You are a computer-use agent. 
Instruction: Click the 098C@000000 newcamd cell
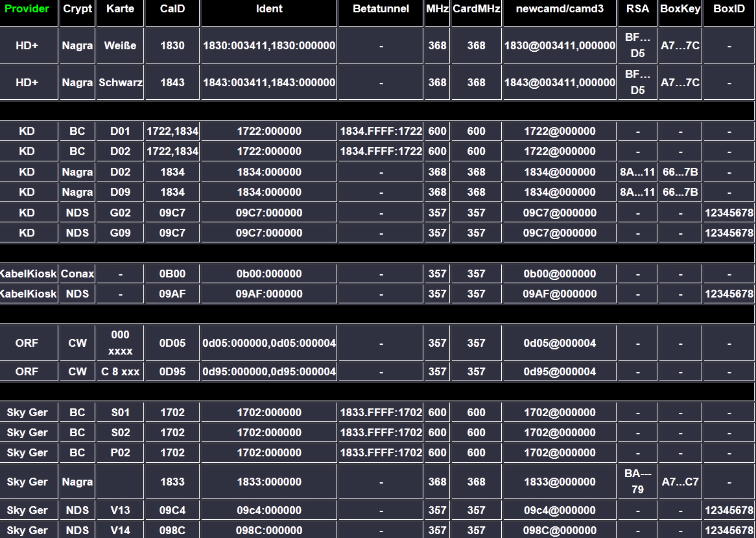[x=560, y=530]
